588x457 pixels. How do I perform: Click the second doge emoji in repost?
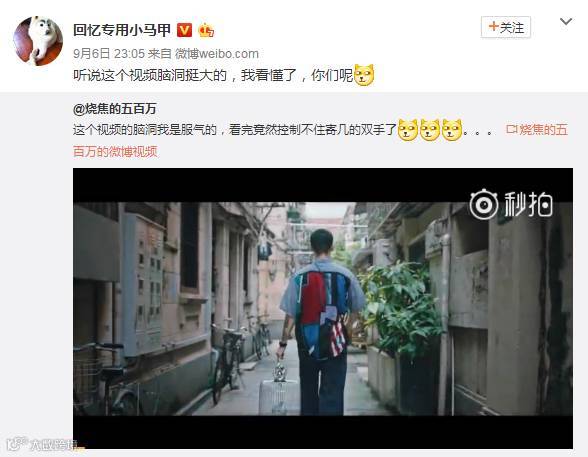[430, 130]
